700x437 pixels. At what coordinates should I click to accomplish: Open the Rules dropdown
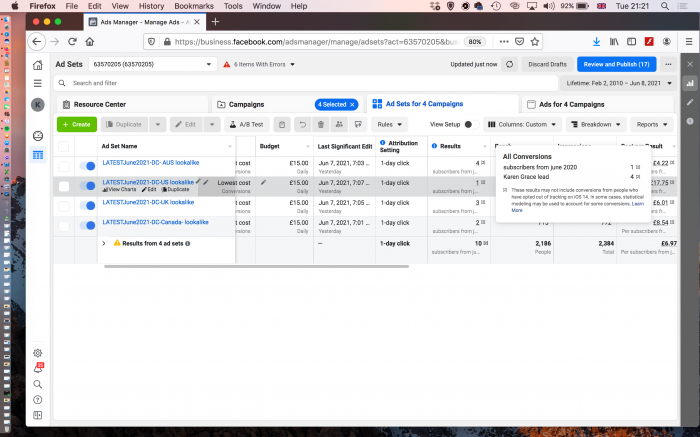[x=389, y=125]
